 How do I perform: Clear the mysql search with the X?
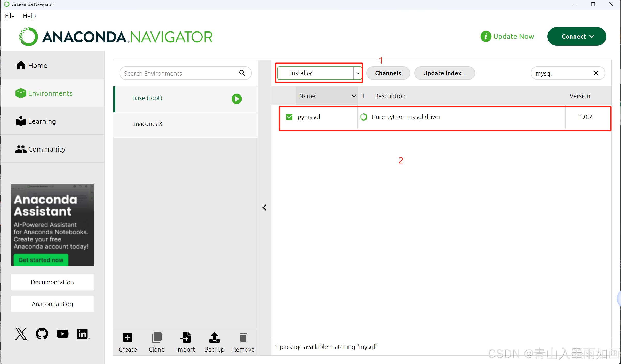596,73
